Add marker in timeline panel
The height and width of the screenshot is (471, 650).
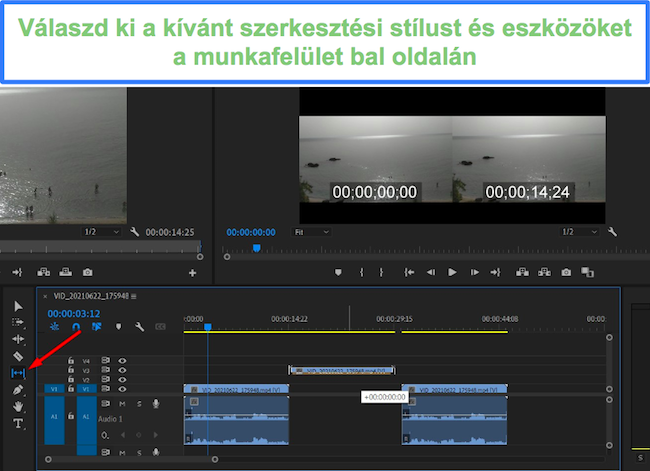[119, 327]
